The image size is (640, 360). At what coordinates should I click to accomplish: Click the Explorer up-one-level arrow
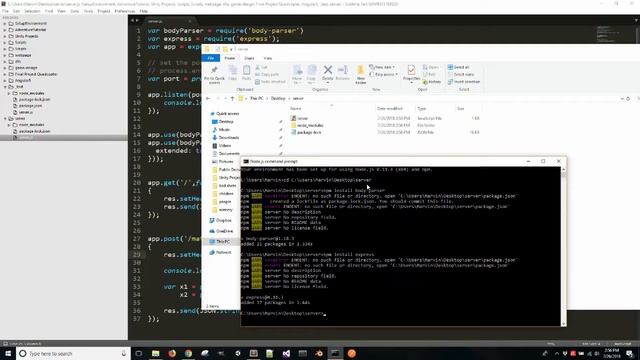point(232,98)
